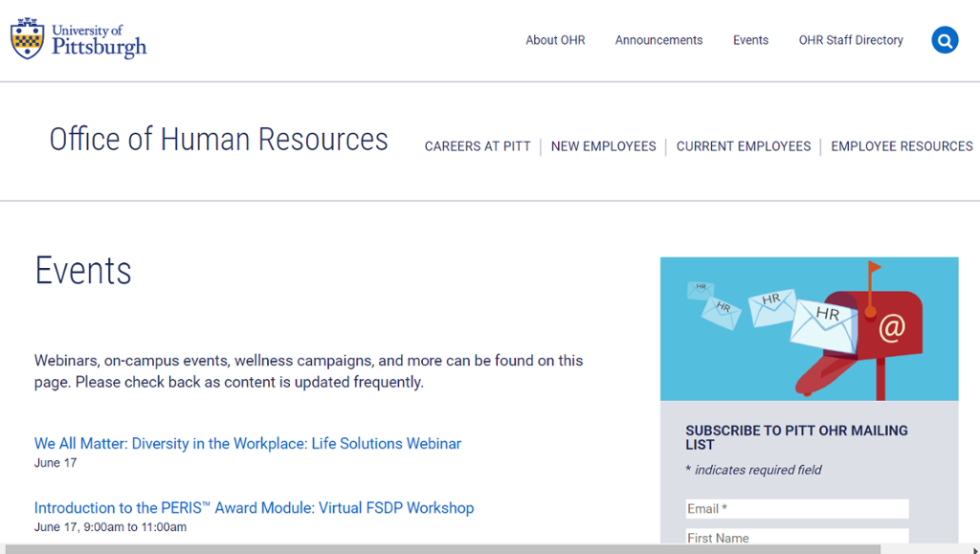Select the Events navigation item
Screen dimensions: 980x554
750,40
